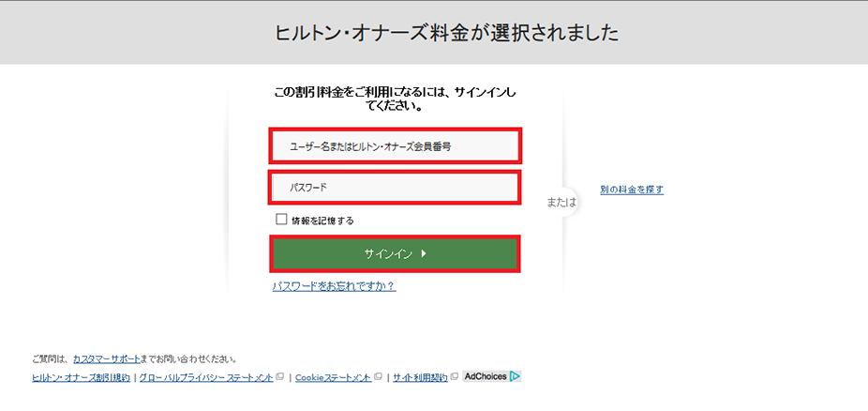Click the AdChoices icon
This screenshot has width=868, height=411.
tap(491, 376)
